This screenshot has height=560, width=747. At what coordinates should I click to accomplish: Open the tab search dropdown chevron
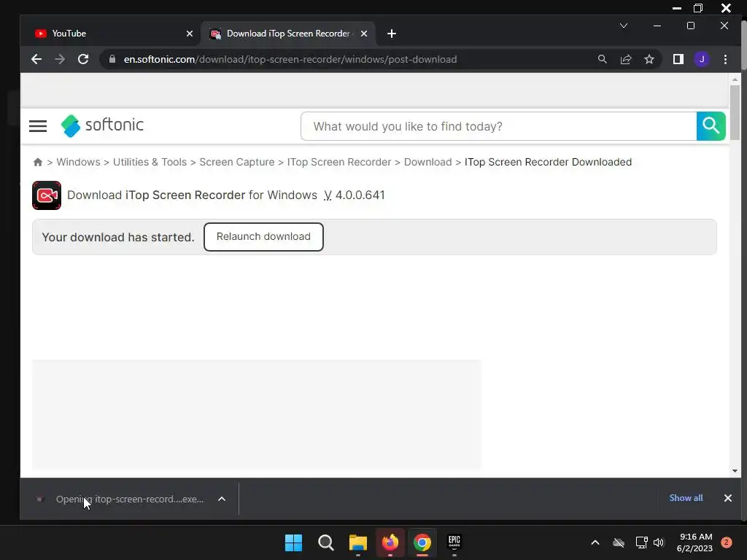[624, 26]
